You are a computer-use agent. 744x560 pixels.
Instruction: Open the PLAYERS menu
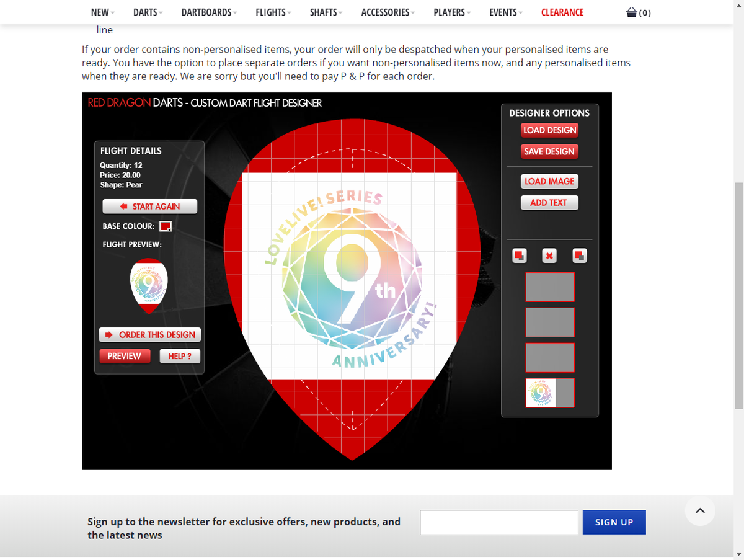(x=452, y=12)
